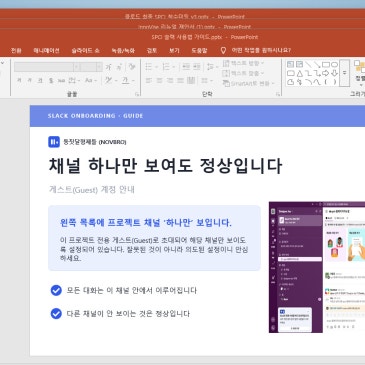Select the oval shape
This screenshot has height=365, width=365.
pos(334,64)
